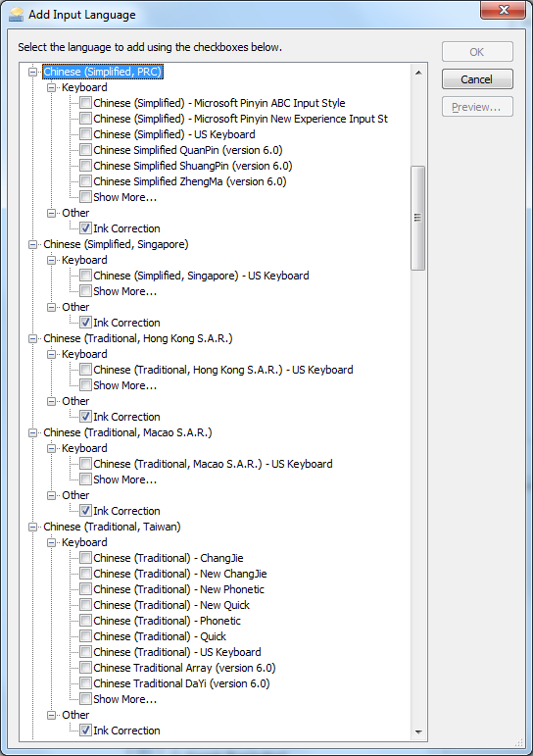Click the Preview... button
Image resolution: width=533 pixels, height=756 pixels.
[477, 107]
